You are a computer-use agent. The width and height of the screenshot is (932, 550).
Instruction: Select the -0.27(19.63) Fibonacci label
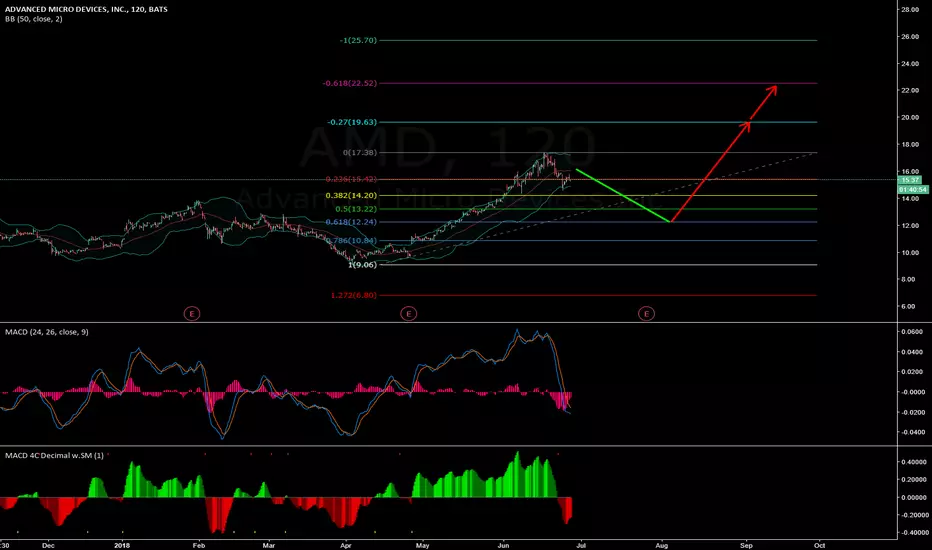tap(352, 122)
